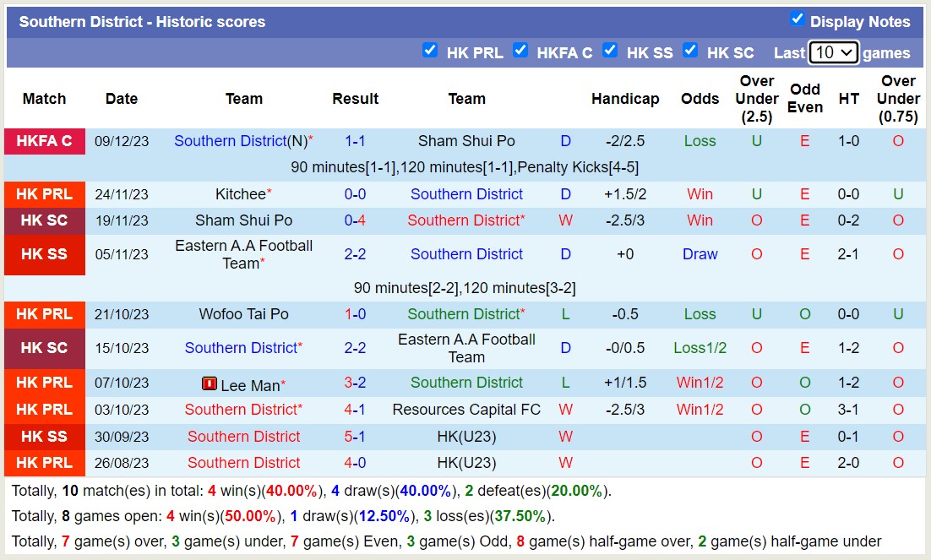This screenshot has width=931, height=560.
Task: Click the Over Under (2.5) column header
Action: tap(756, 99)
